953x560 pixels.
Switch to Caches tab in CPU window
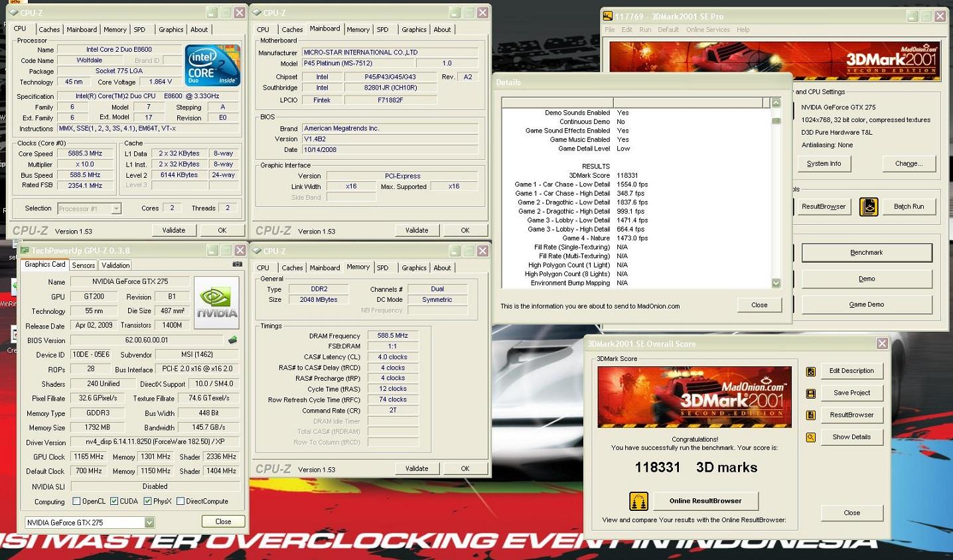click(x=49, y=30)
